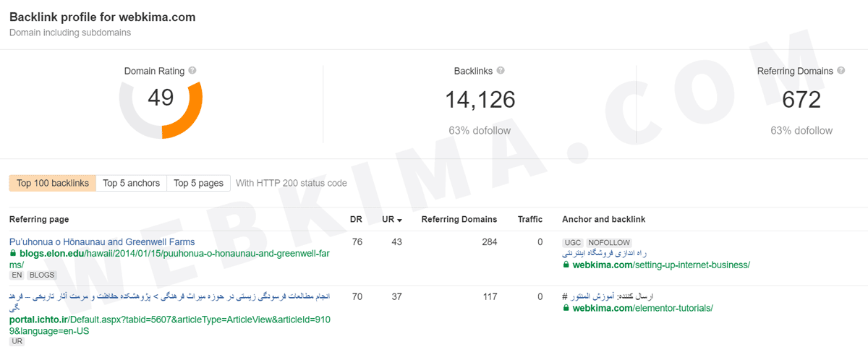Click the 14,126 backlinks count
The image size is (868, 347).
pos(480,100)
